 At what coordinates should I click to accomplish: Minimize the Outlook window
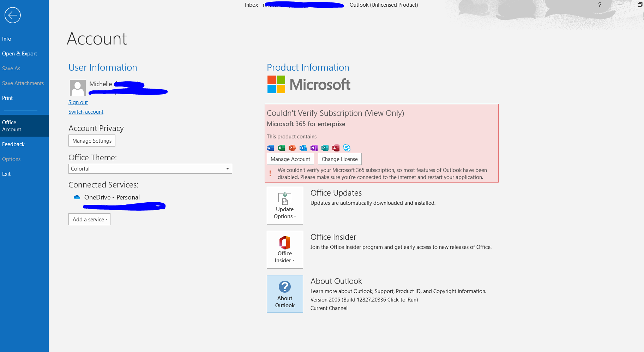coord(620,5)
